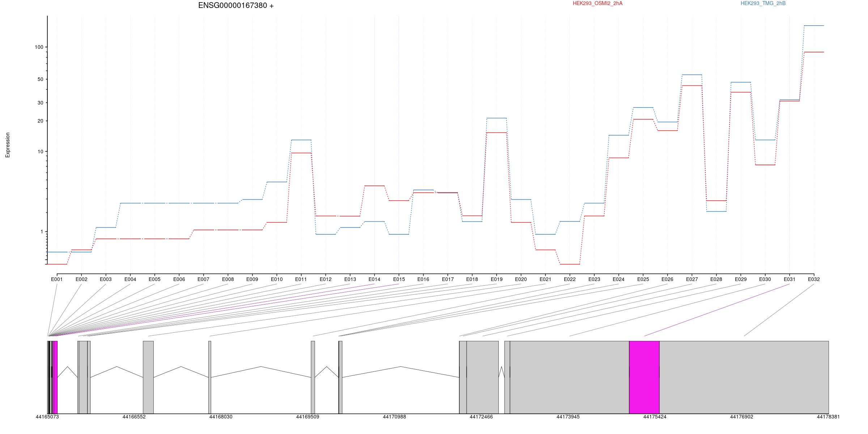Click exon label E027
Image resolution: width=868 pixels, height=434 pixels.
[x=692, y=279]
